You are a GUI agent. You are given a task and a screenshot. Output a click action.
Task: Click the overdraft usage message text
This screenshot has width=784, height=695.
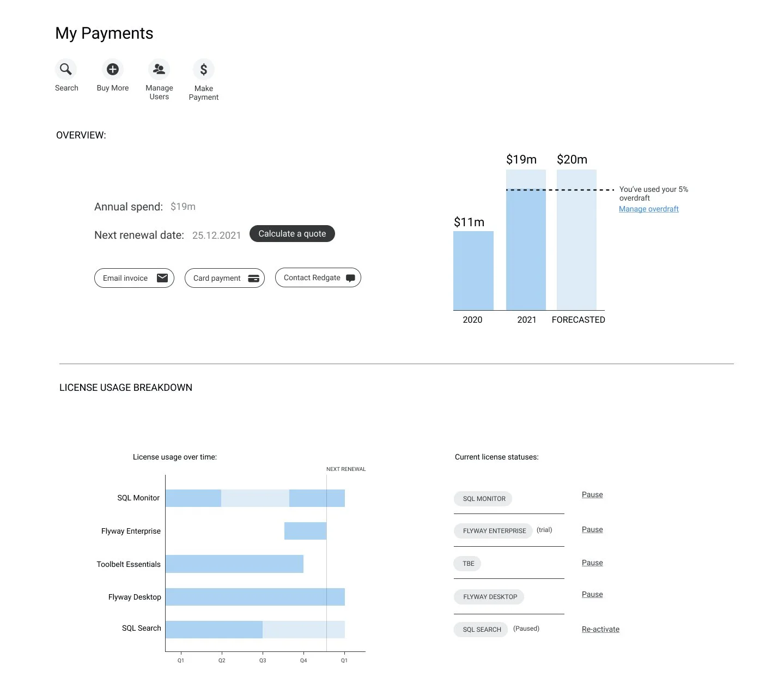[x=654, y=194]
